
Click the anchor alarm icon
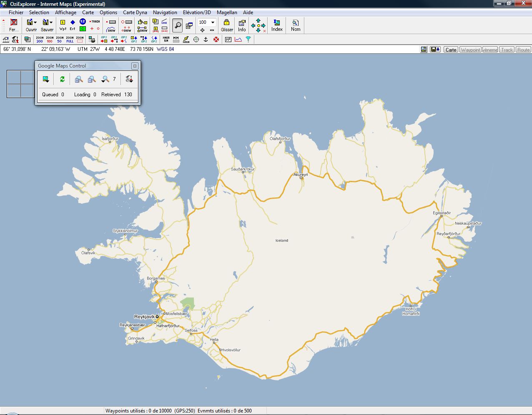click(x=206, y=39)
